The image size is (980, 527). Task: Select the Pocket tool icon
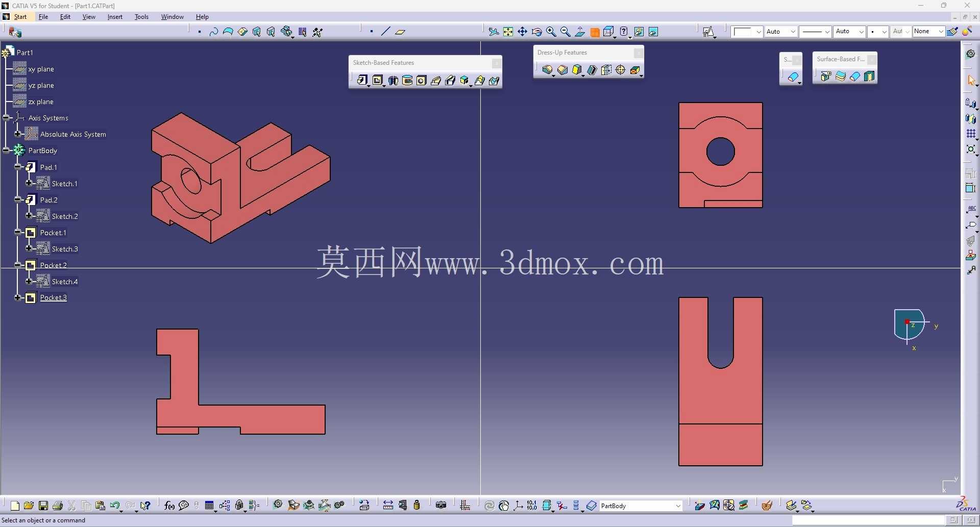377,81
